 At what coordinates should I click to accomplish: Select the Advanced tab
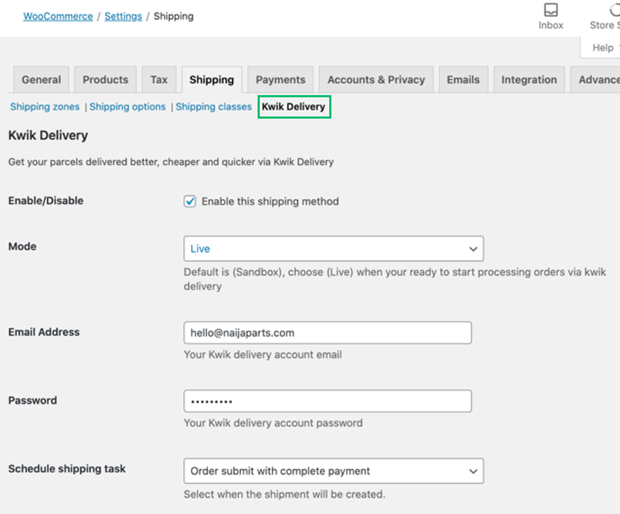click(597, 80)
